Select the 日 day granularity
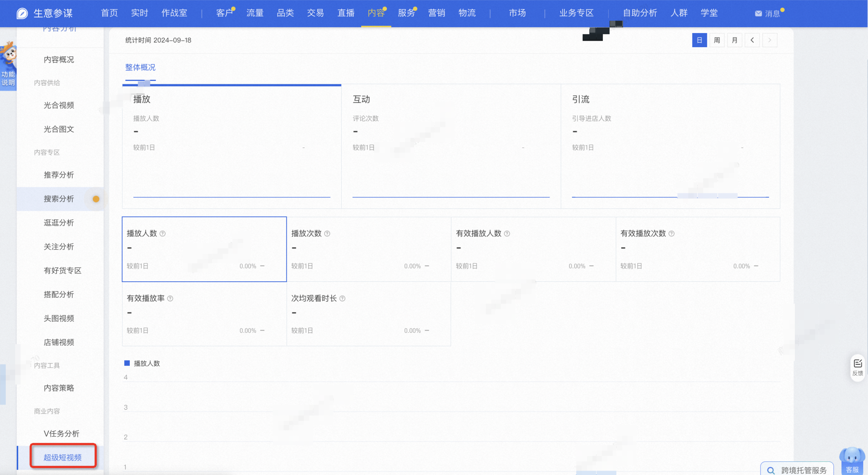Viewport: 868px width, 475px height. [x=700, y=40]
